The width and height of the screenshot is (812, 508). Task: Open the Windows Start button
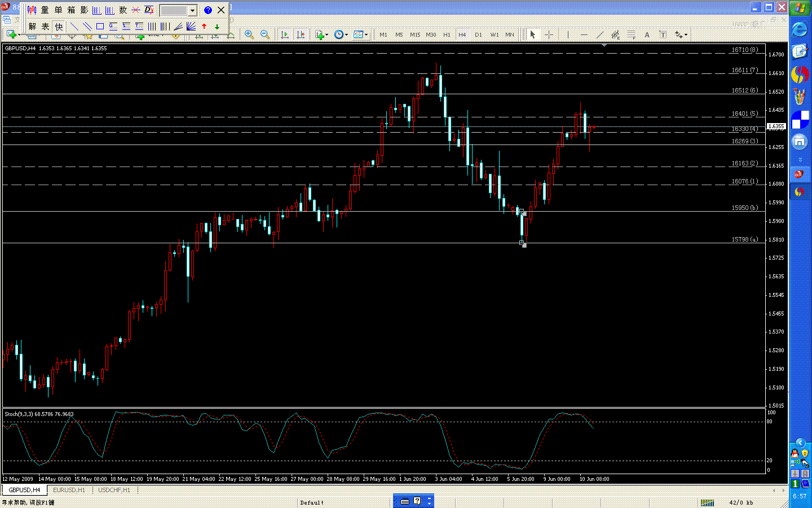pyautogui.click(x=800, y=8)
